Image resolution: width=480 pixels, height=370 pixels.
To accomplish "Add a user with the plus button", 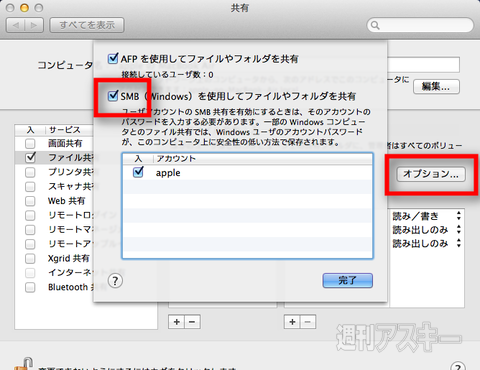I will point(292,322).
